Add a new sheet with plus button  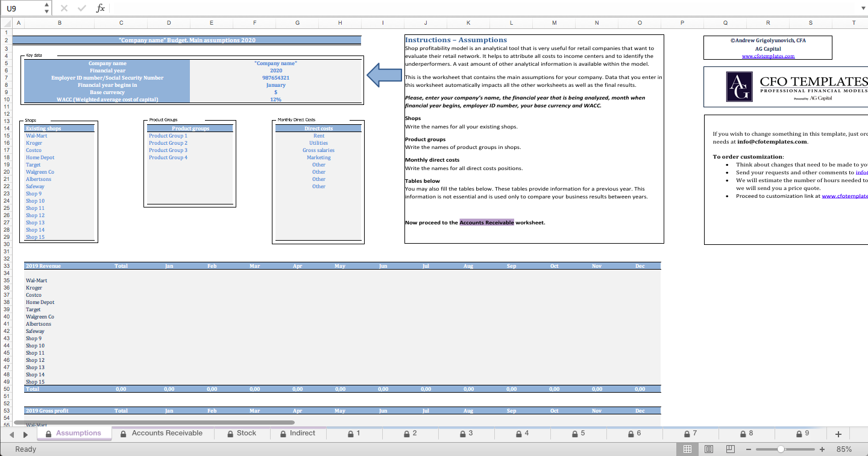pyautogui.click(x=838, y=434)
